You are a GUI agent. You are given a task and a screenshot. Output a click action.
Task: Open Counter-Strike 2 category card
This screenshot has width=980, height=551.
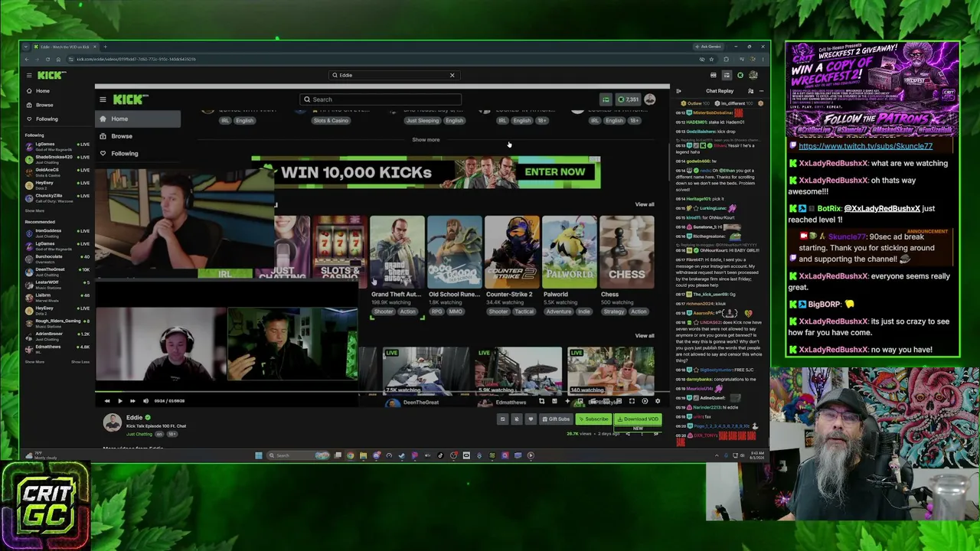[512, 253]
